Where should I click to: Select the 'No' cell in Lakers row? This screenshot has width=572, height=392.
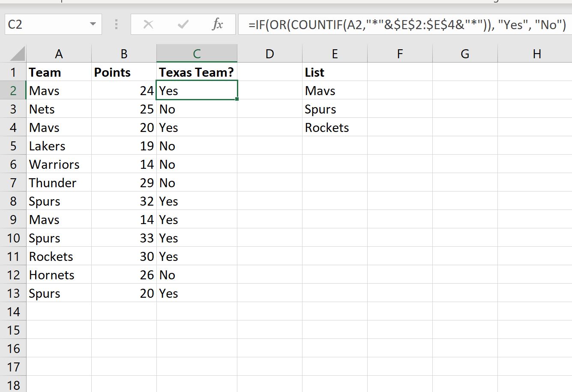pos(197,146)
